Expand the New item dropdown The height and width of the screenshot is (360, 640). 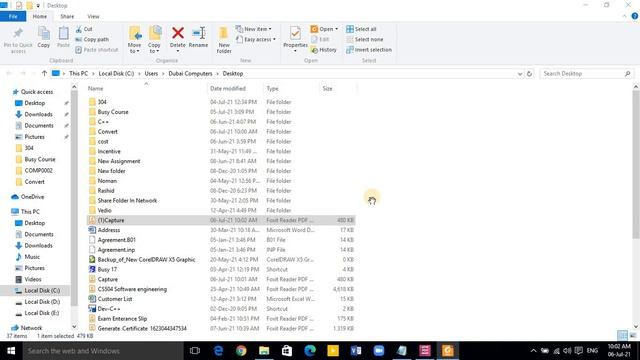click(x=253, y=29)
